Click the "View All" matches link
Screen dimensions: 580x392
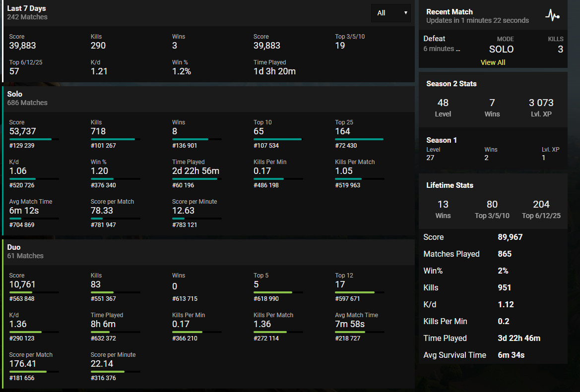(x=493, y=62)
